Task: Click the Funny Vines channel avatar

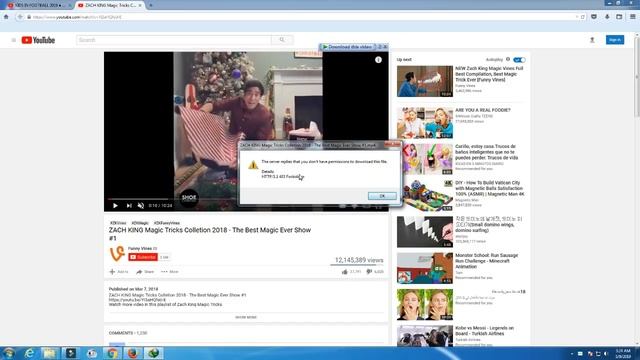Action: click(x=117, y=254)
